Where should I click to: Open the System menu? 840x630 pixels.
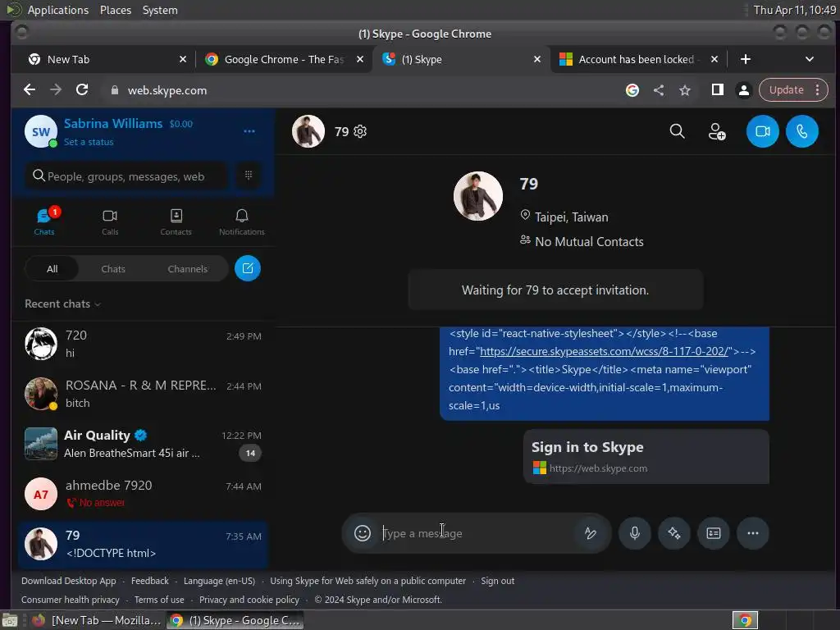(x=160, y=10)
